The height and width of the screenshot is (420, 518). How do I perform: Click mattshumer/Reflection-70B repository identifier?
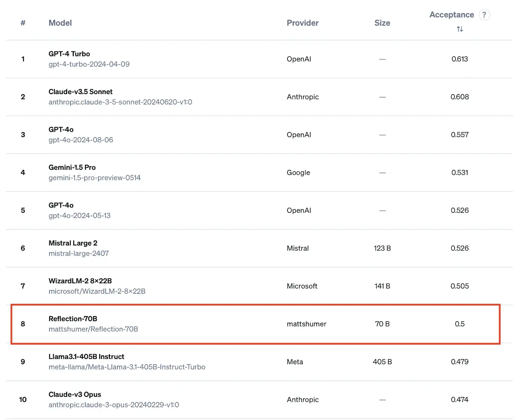tap(93, 329)
